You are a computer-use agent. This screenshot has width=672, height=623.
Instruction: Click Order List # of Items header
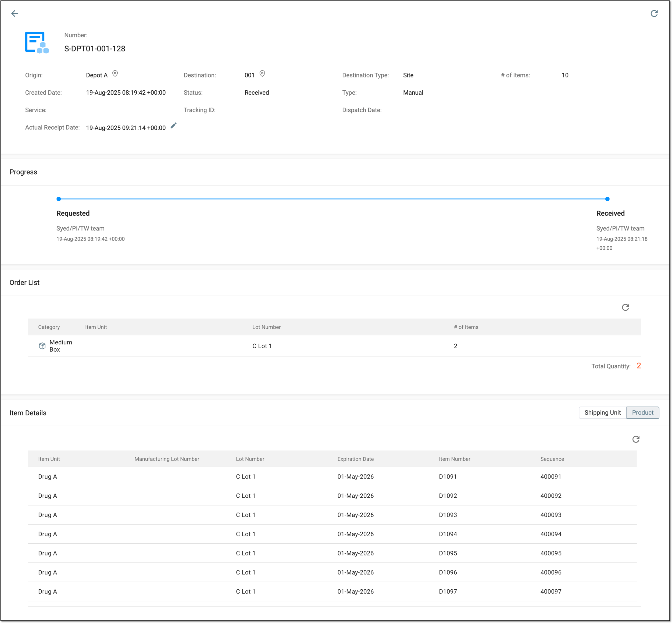pos(466,327)
